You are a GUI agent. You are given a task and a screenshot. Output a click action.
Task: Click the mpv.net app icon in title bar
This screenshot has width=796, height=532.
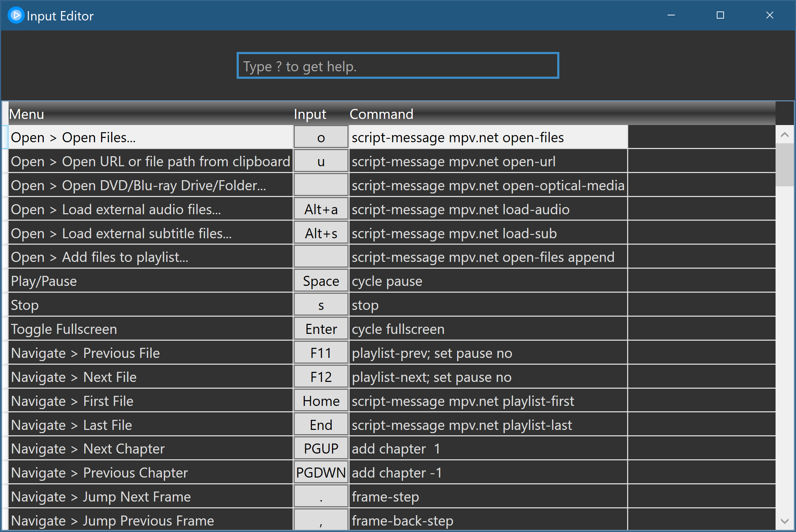pos(16,15)
